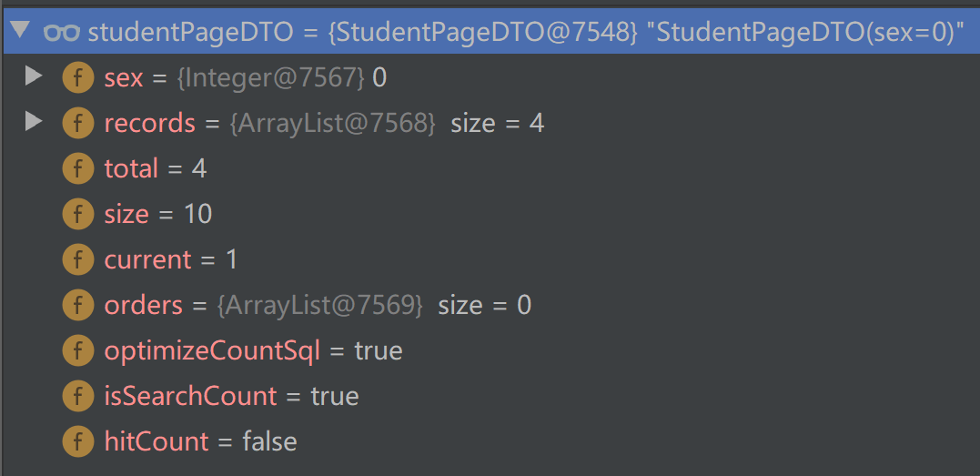Click the glasses watch icon beside studentPageDTO

(62, 32)
